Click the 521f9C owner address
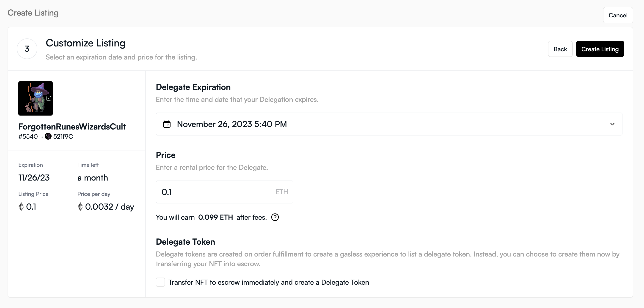Viewport: 644px width, 308px height. (63, 137)
